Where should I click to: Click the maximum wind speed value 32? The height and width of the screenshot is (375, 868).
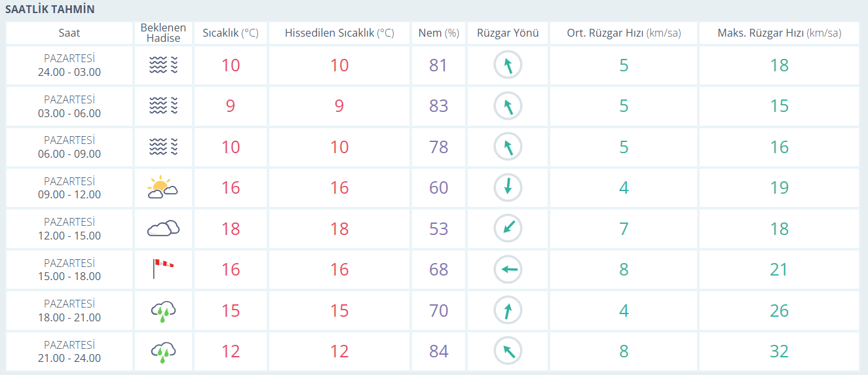(779, 351)
